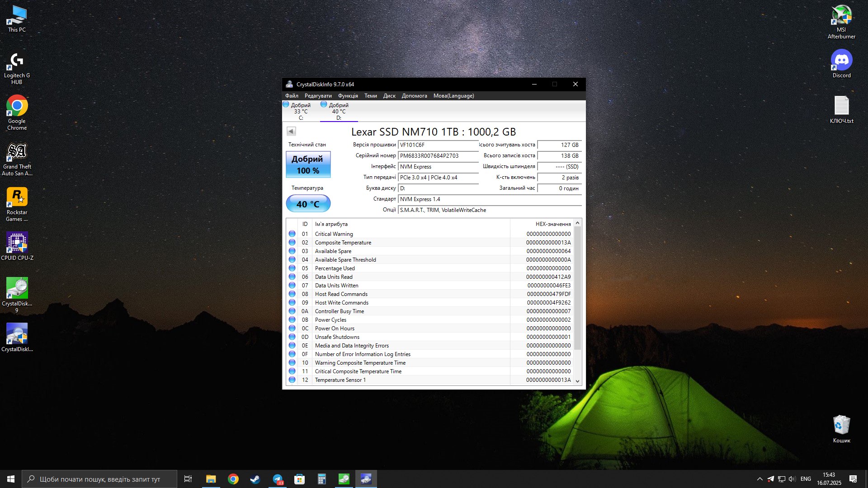Open Calculator from the taskbar

click(x=322, y=479)
